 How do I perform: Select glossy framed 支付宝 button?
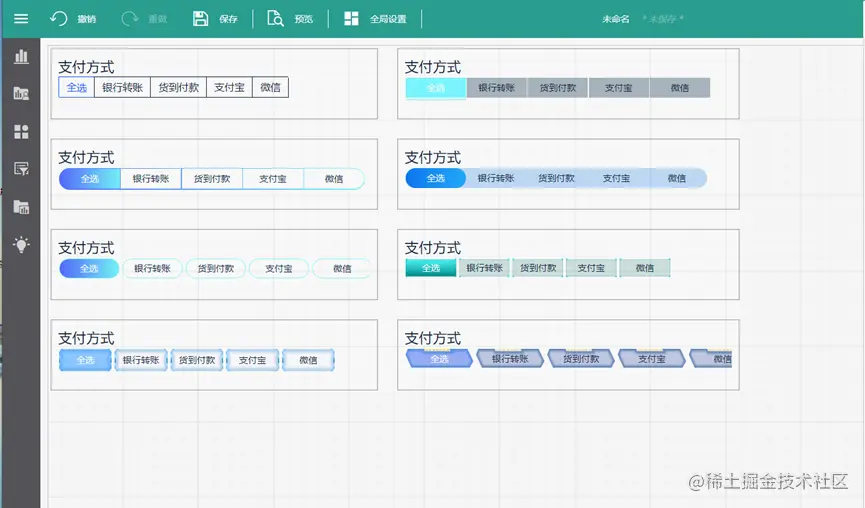pos(252,360)
